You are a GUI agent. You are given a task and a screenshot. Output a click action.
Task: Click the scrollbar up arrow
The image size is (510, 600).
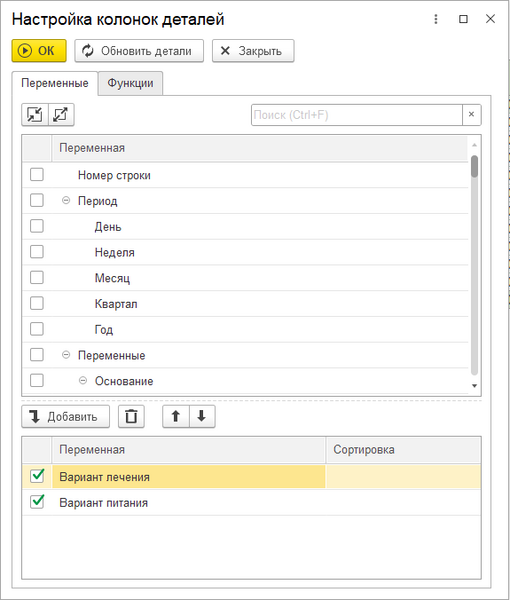pyautogui.click(x=474, y=145)
